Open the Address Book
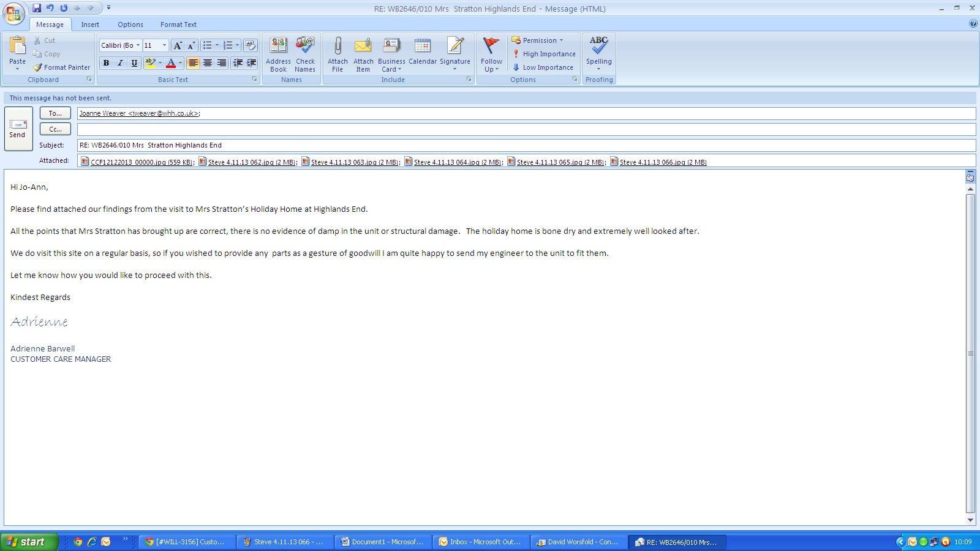980x551 pixels. (278, 54)
